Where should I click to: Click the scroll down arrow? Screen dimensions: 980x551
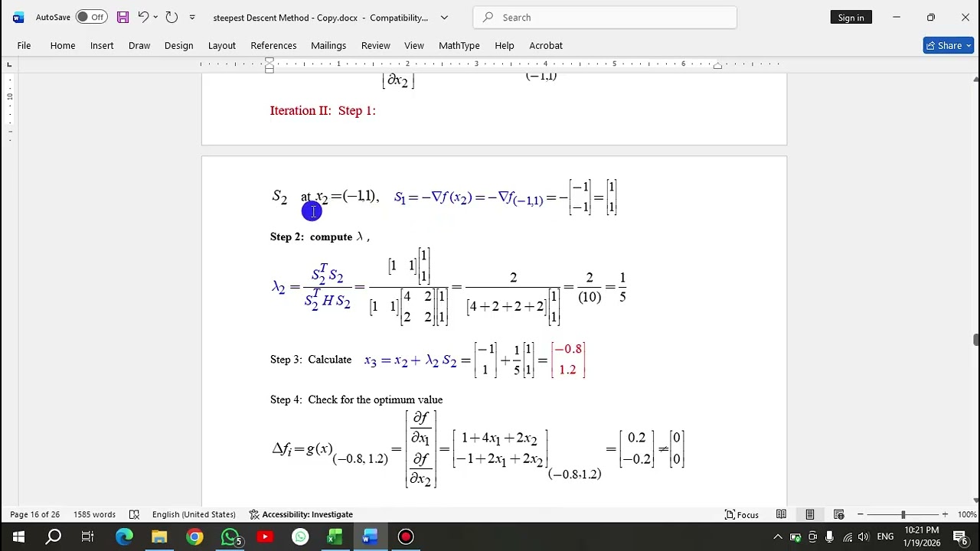coord(975,500)
